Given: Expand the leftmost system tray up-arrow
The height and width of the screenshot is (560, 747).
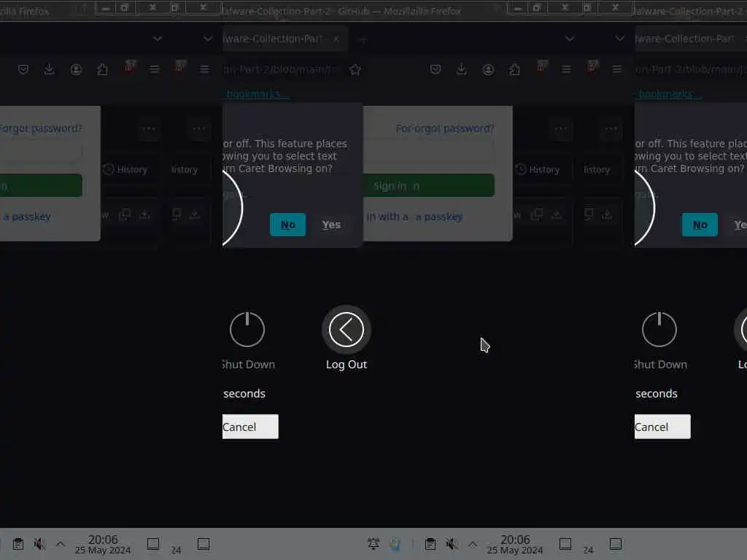Looking at the screenshot, I should 61,544.
